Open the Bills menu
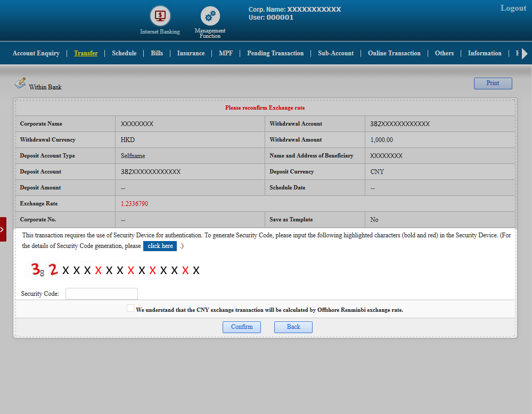This screenshot has width=532, height=414. [157, 53]
